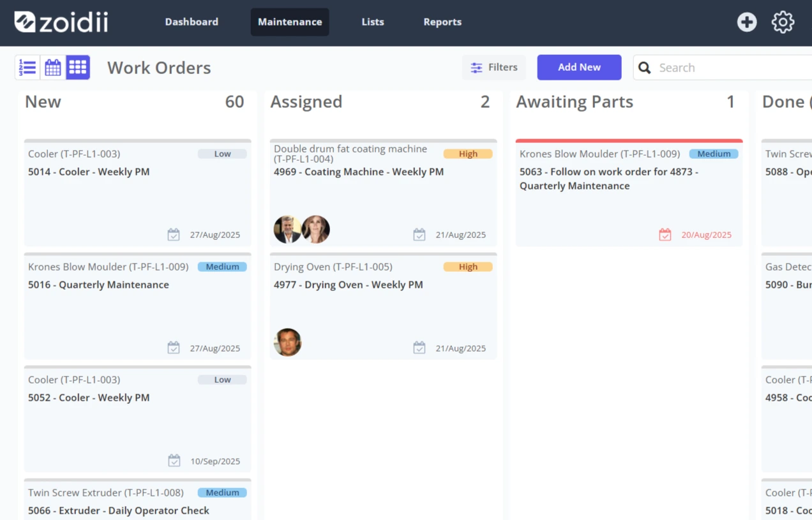Click the zoidii logo
This screenshot has width=812, height=520.
point(61,22)
